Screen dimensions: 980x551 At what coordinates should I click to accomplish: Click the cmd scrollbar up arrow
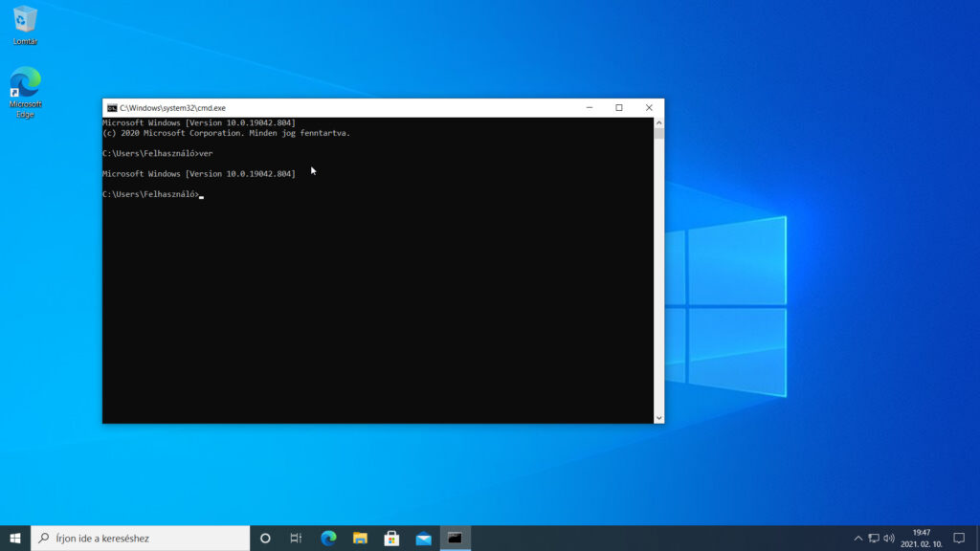(658, 122)
